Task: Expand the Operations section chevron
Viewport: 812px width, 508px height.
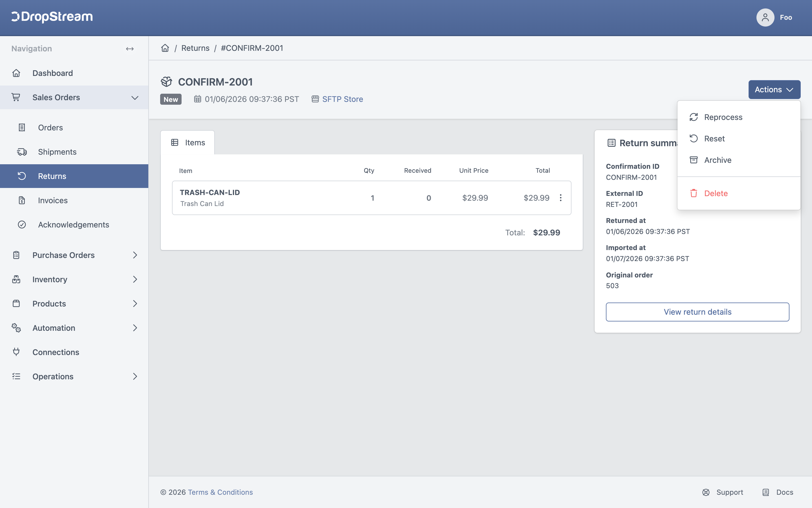Action: (135, 377)
